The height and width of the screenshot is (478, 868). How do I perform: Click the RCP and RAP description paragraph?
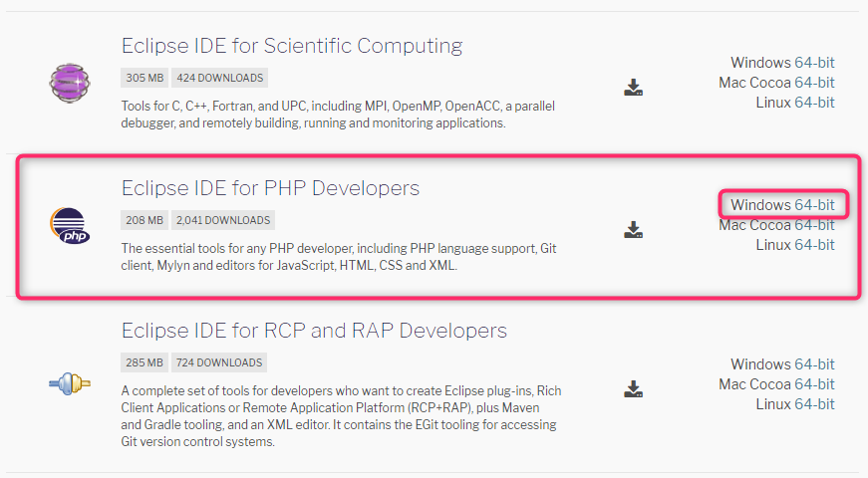(x=341, y=416)
